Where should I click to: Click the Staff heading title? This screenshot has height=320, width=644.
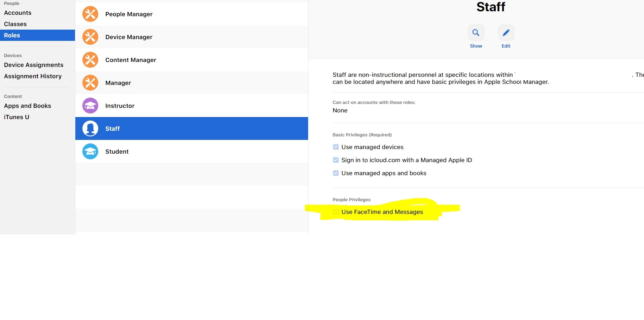click(491, 7)
